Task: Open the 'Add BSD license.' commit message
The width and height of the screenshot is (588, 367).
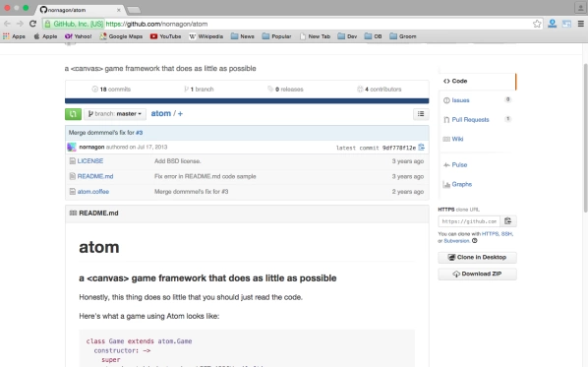Action: [178, 161]
